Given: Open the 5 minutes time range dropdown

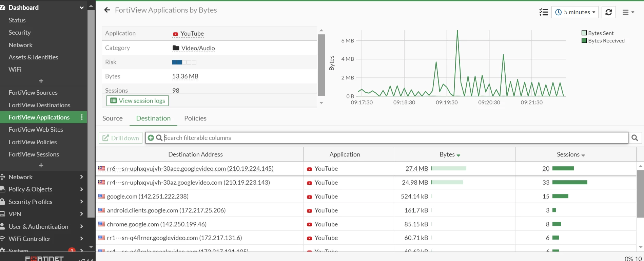Looking at the screenshot, I should [x=575, y=12].
